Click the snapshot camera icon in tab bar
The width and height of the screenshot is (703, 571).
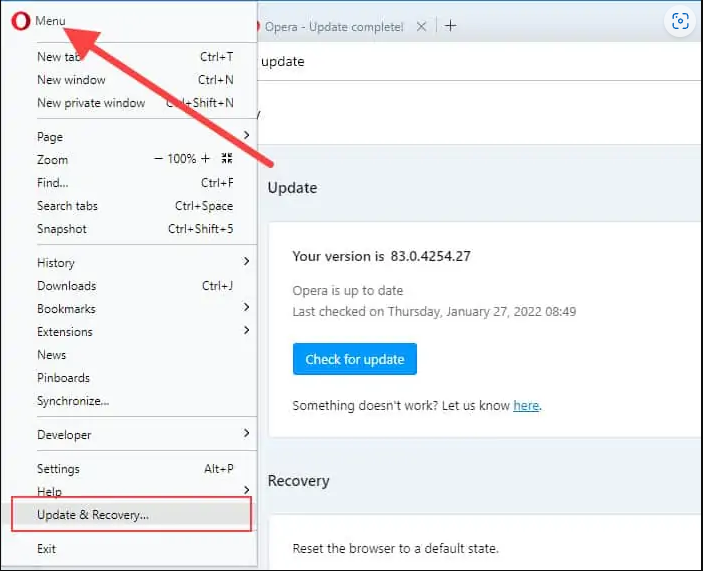tap(680, 21)
